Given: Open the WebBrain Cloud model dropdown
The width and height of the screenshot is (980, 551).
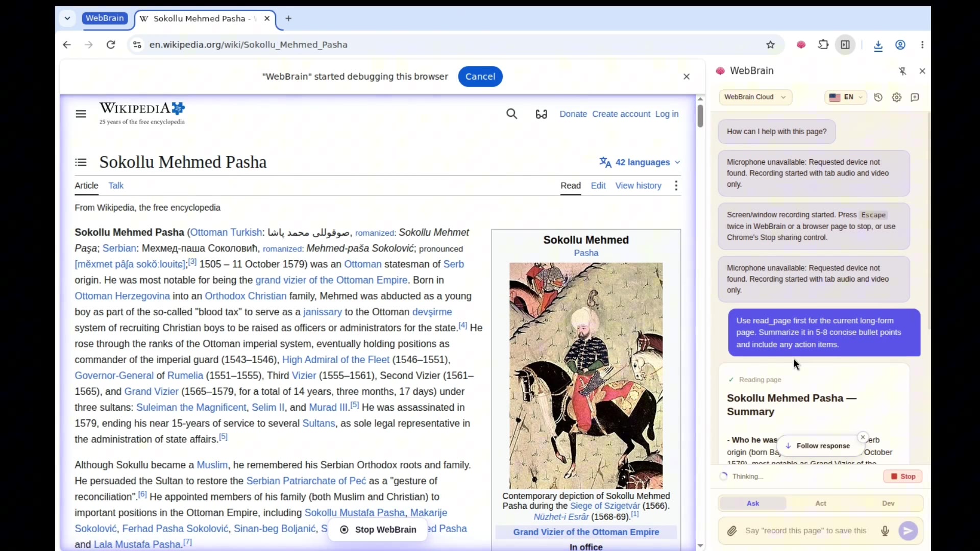Looking at the screenshot, I should click(755, 97).
